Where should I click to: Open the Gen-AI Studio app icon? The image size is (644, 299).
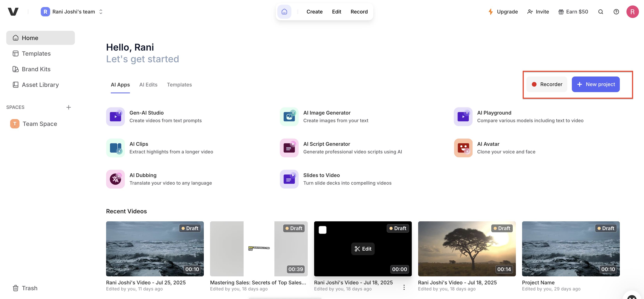[x=115, y=117]
